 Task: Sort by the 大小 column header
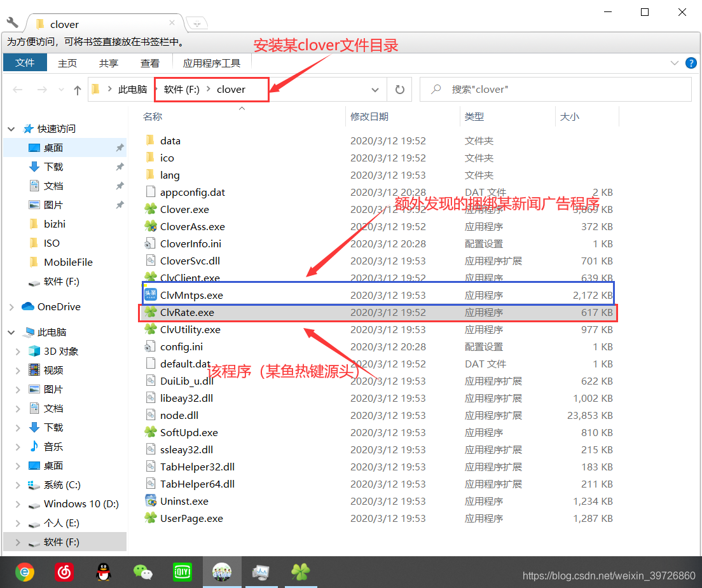[x=570, y=117]
